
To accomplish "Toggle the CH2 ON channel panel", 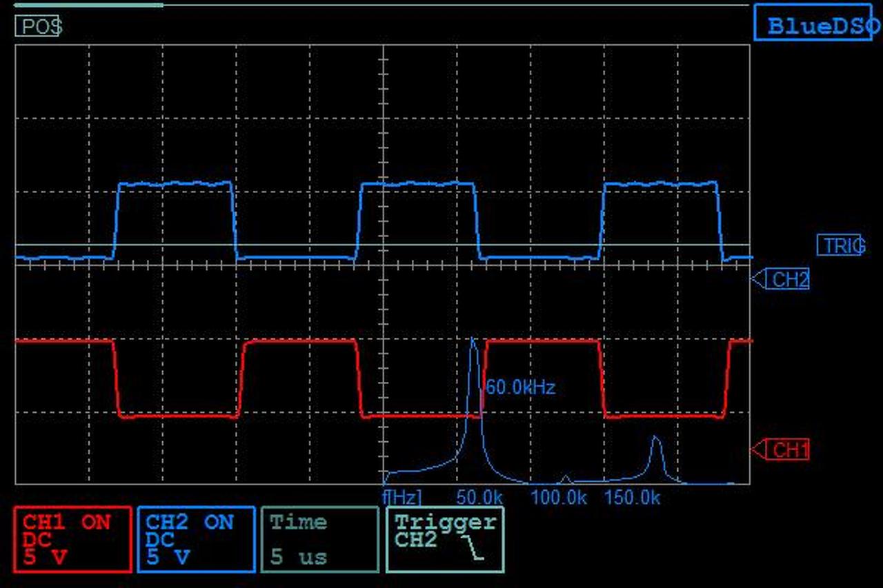I will tap(196, 540).
